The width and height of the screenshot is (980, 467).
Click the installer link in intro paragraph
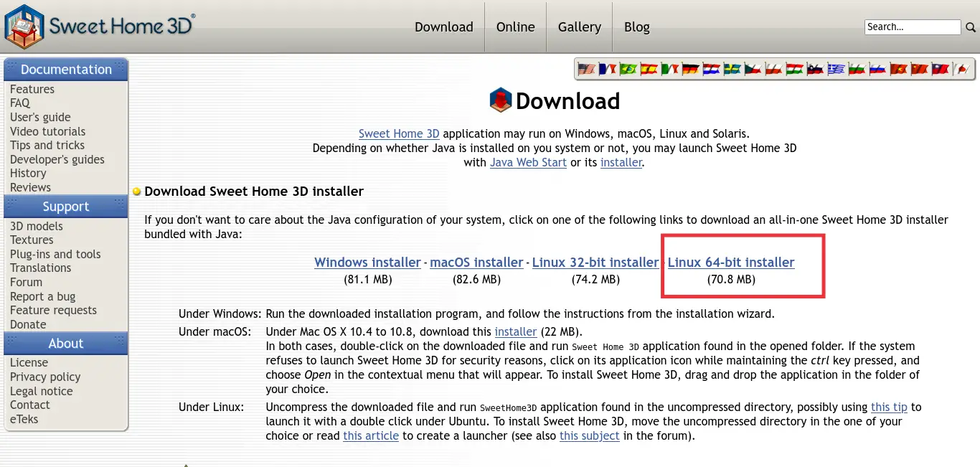pyautogui.click(x=621, y=162)
